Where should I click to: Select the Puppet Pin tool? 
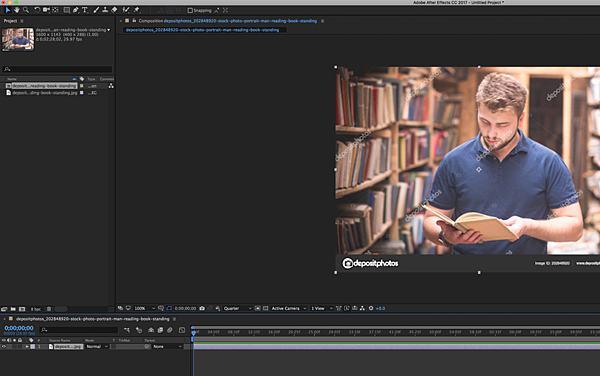pos(137,10)
